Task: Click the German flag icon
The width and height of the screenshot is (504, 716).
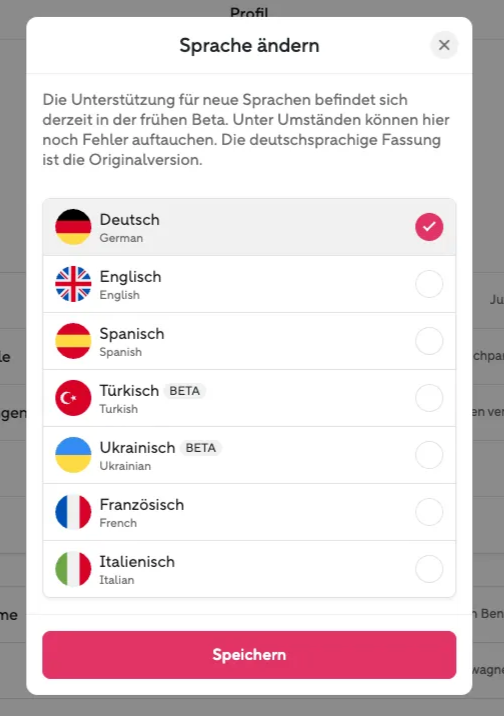Action: tap(73, 227)
